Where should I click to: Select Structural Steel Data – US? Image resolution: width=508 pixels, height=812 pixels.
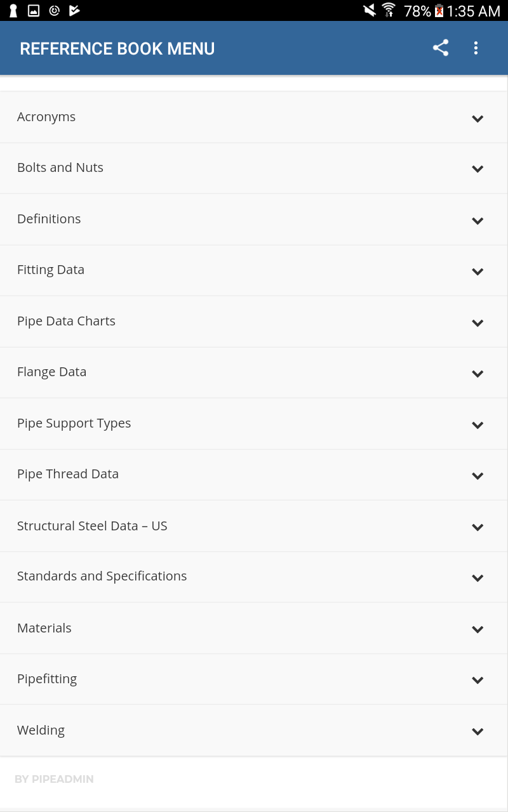click(92, 526)
